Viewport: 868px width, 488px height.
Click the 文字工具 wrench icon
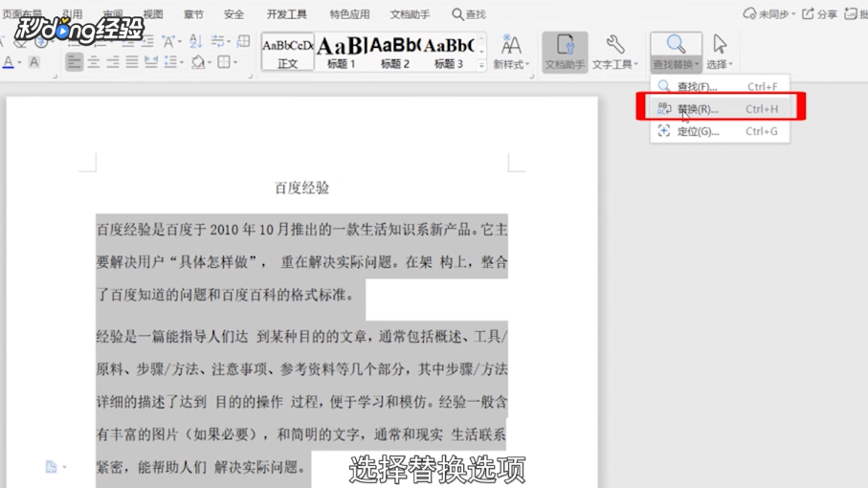pyautogui.click(x=615, y=44)
